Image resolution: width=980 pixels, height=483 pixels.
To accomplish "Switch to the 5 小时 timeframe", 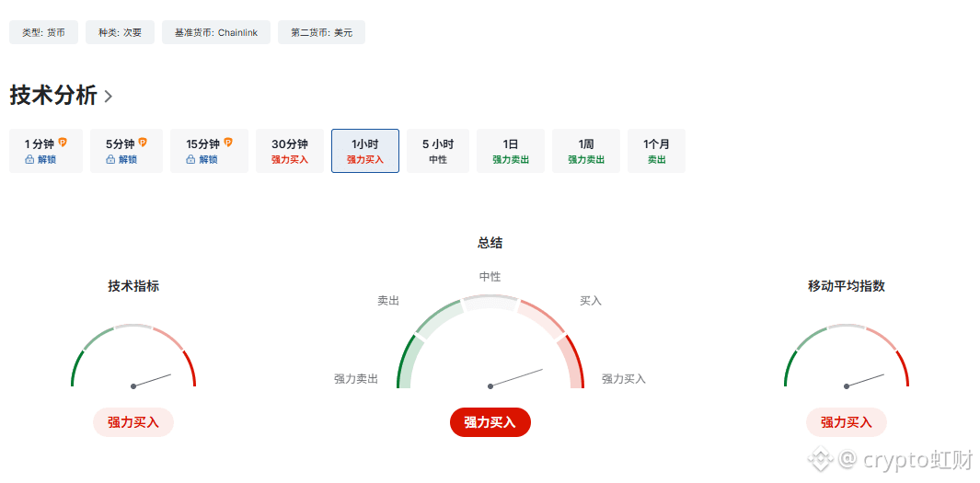I will click(438, 151).
